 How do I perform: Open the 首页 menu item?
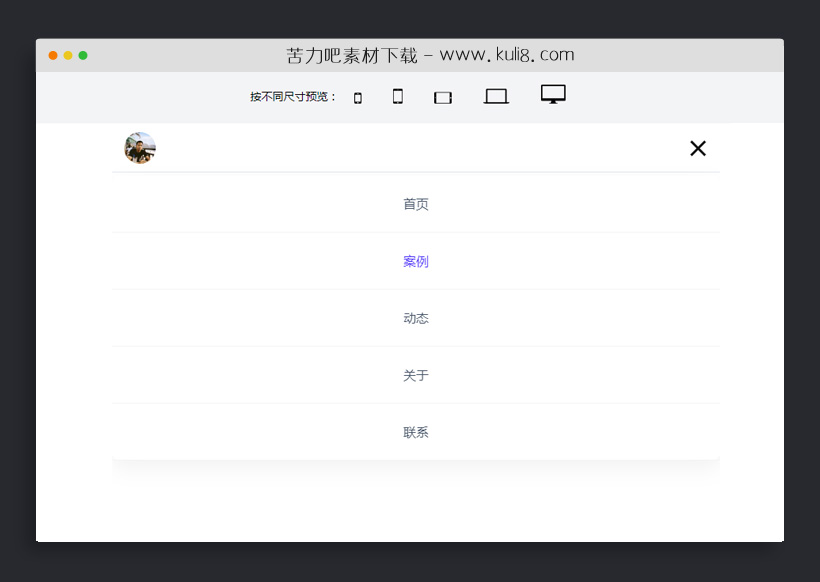(x=416, y=204)
